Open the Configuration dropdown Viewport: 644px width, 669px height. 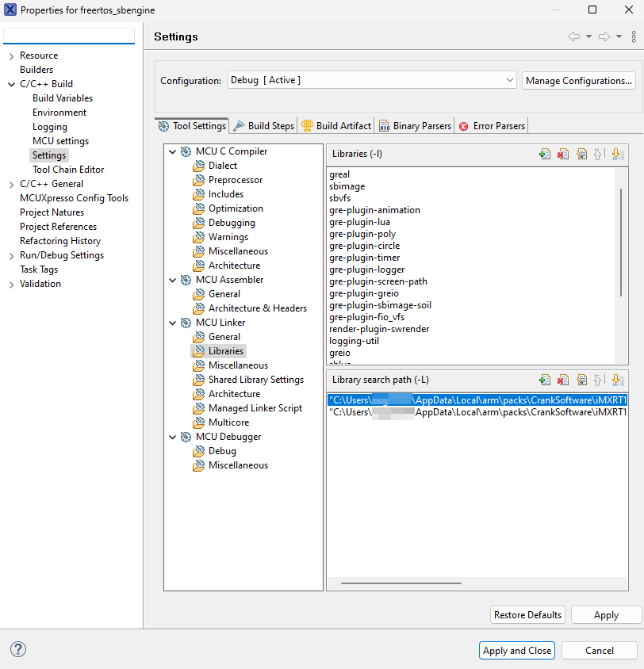pyautogui.click(x=510, y=80)
